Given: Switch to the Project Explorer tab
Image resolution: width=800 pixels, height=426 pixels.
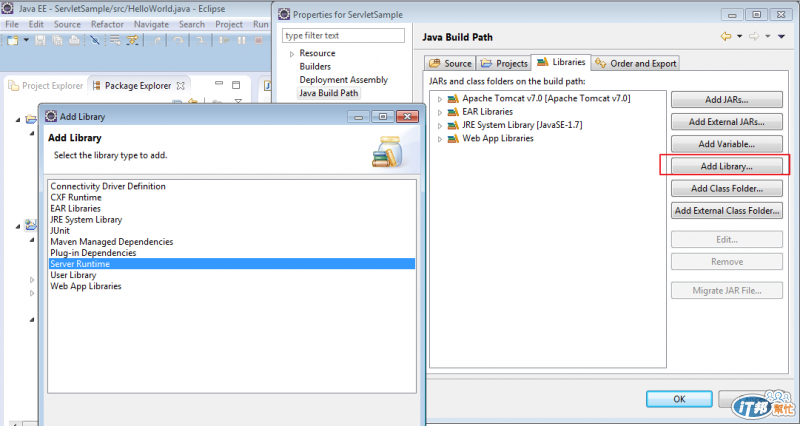Looking at the screenshot, I should pos(46,86).
